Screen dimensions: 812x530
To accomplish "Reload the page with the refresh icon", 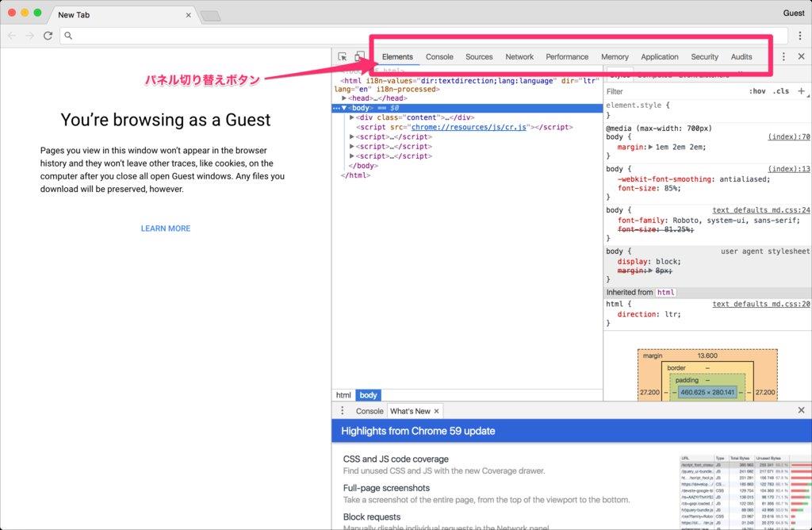I will [48, 35].
